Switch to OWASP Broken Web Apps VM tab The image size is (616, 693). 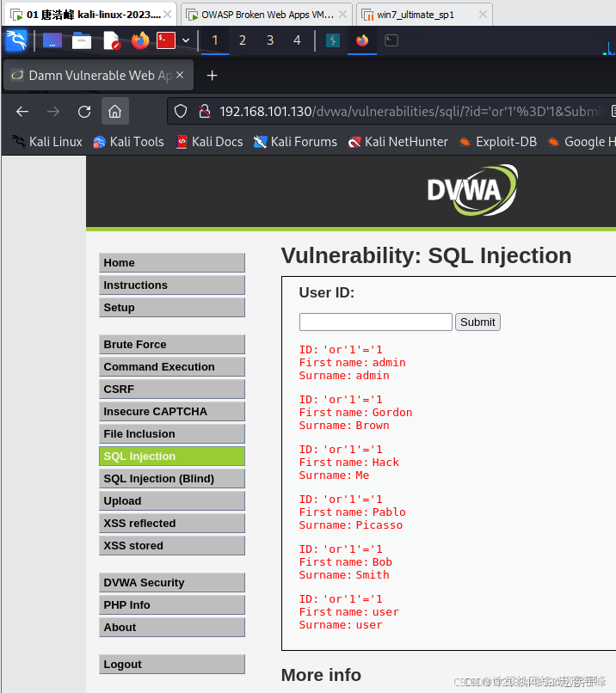coord(267,15)
